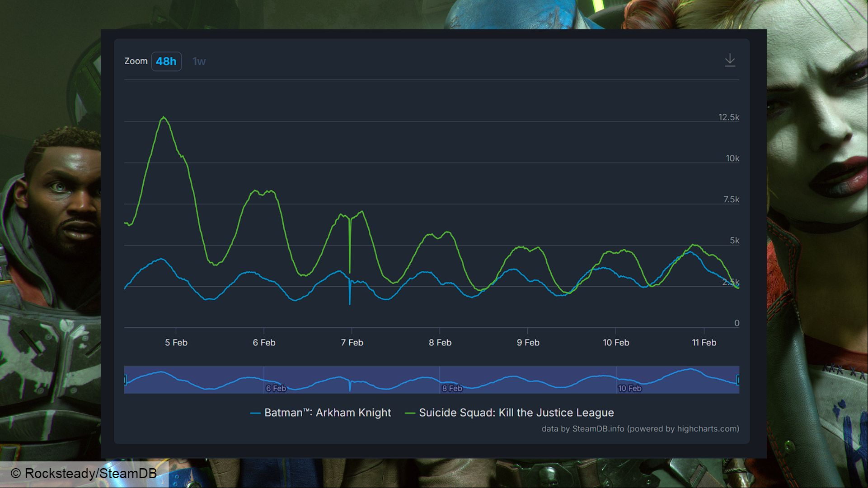Click the 7.5k y-axis label

(731, 200)
